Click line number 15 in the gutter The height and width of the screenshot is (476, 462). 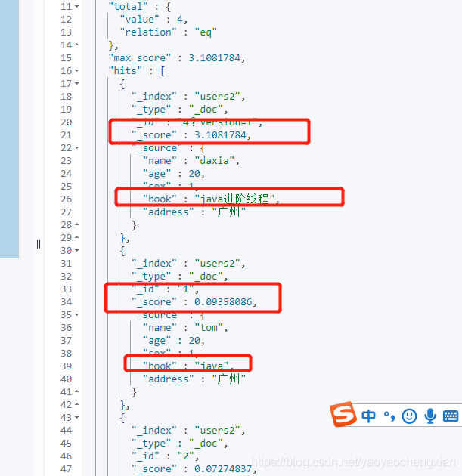(67, 58)
